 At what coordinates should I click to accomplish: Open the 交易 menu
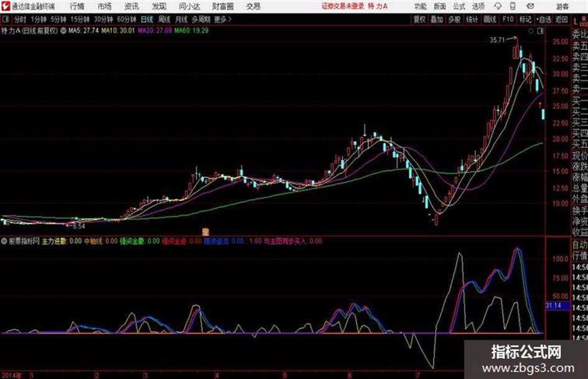click(x=253, y=6)
